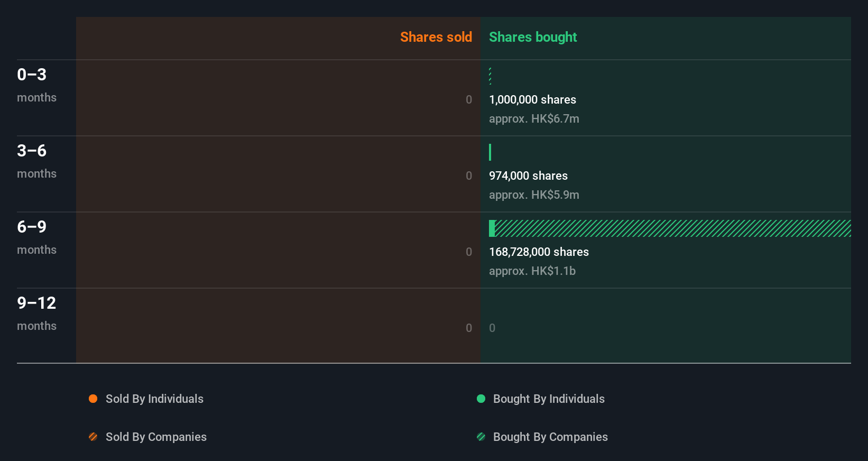Image resolution: width=868 pixels, height=461 pixels.
Task: Click the Shares bought column header
Action: 533,37
